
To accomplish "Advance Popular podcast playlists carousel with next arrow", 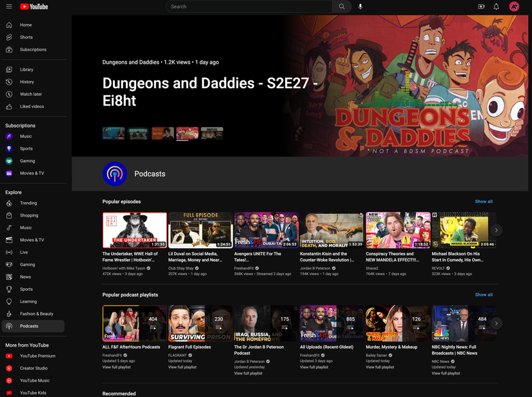I will 496,324.
